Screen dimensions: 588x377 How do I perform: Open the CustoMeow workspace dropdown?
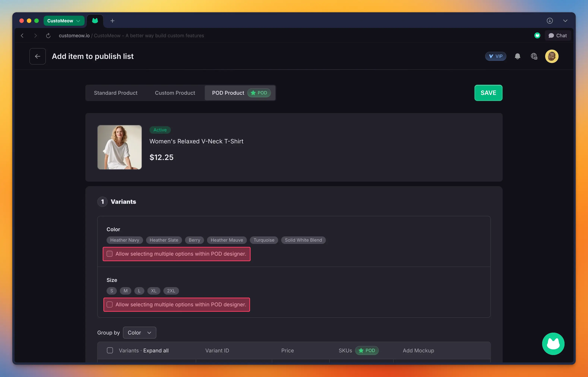64,21
